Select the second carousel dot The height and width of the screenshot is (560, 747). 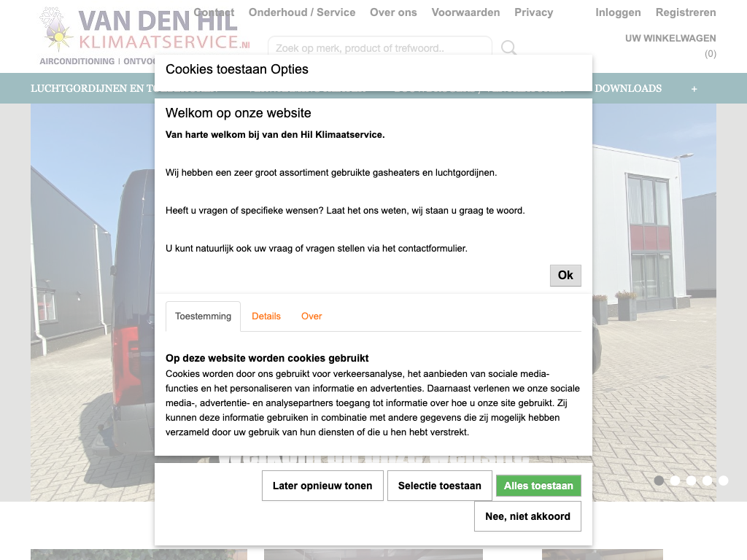(675, 481)
